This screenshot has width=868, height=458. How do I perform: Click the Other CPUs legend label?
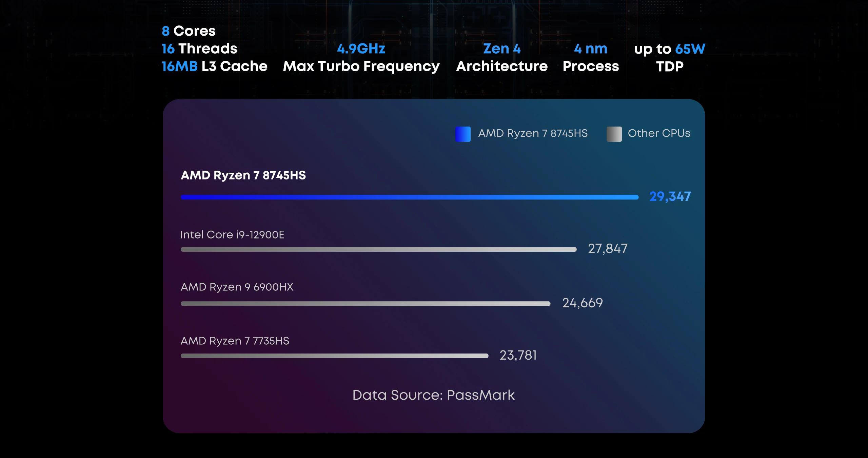pos(659,133)
